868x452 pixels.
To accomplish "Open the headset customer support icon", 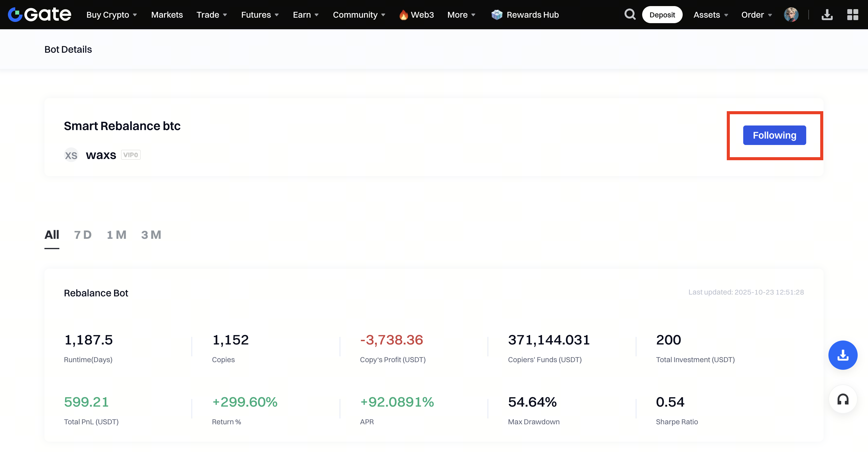I will [x=842, y=399].
